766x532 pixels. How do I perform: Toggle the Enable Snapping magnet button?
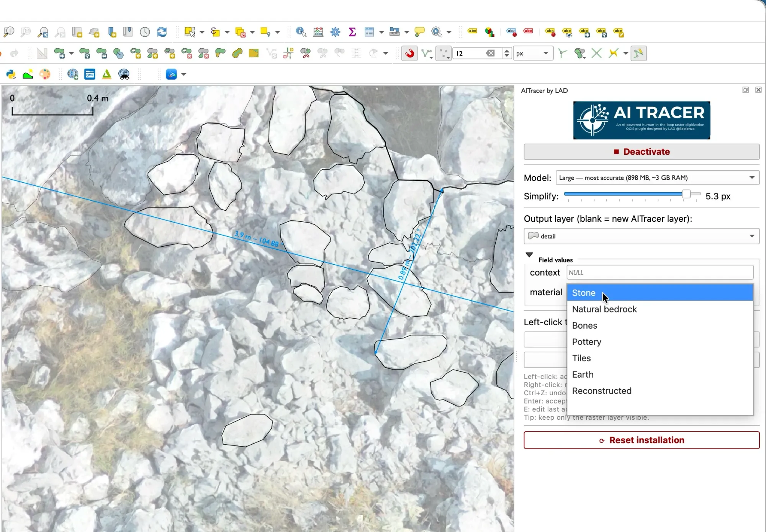pyautogui.click(x=409, y=53)
